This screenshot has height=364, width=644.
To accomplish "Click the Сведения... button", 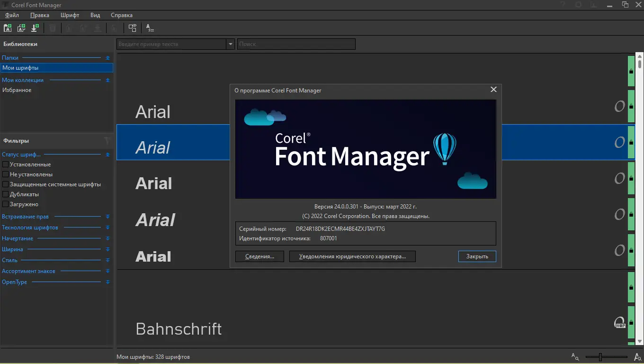I will tap(259, 256).
